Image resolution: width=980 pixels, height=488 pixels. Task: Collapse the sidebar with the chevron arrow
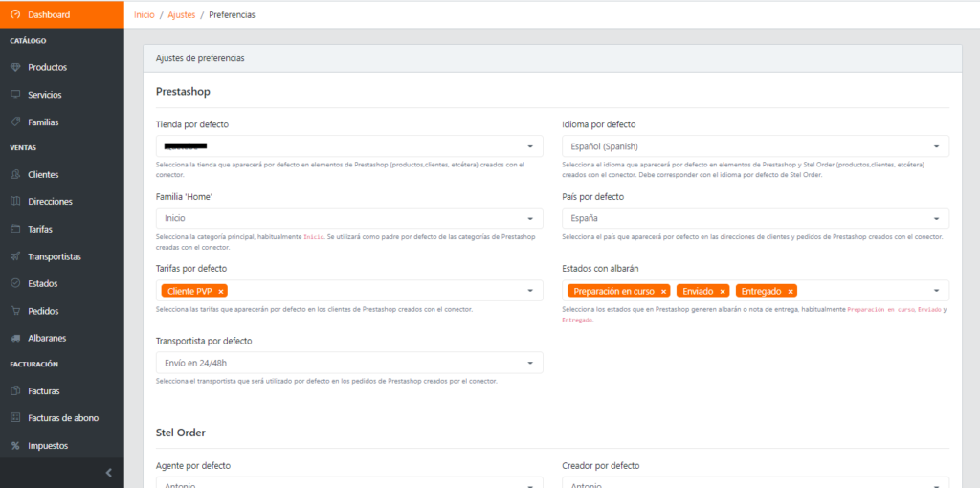108,472
